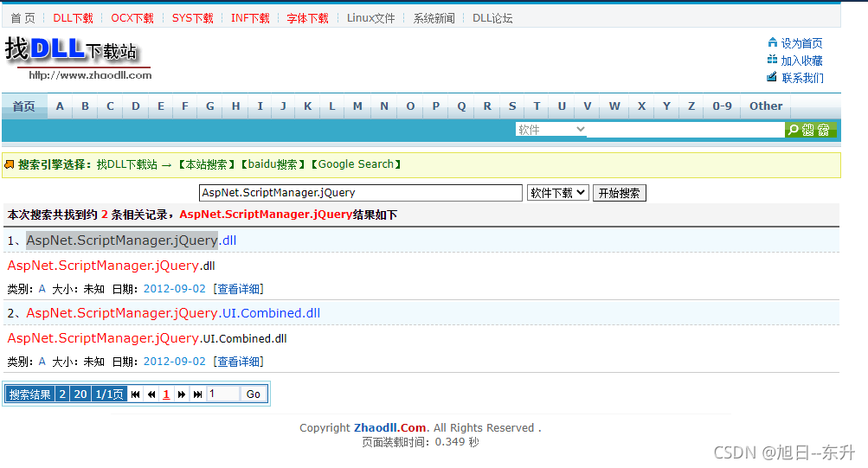Focus the AspNet.ScriptManager.jQuery search input
The width and height of the screenshot is (868, 468).
coord(360,193)
